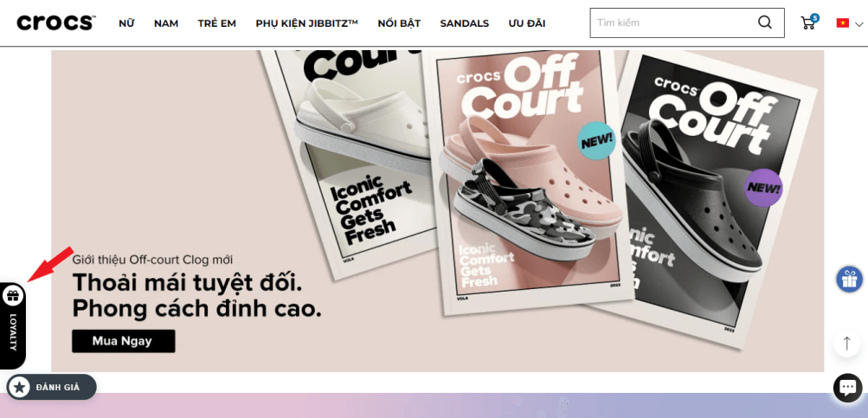Open the NỮ menu
This screenshot has width=868, height=418.
point(126,23)
